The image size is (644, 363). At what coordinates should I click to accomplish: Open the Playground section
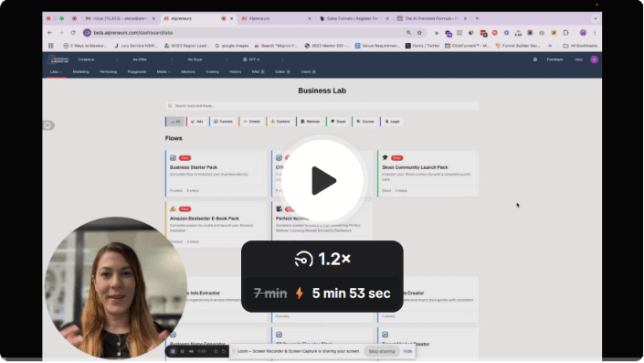(137, 72)
